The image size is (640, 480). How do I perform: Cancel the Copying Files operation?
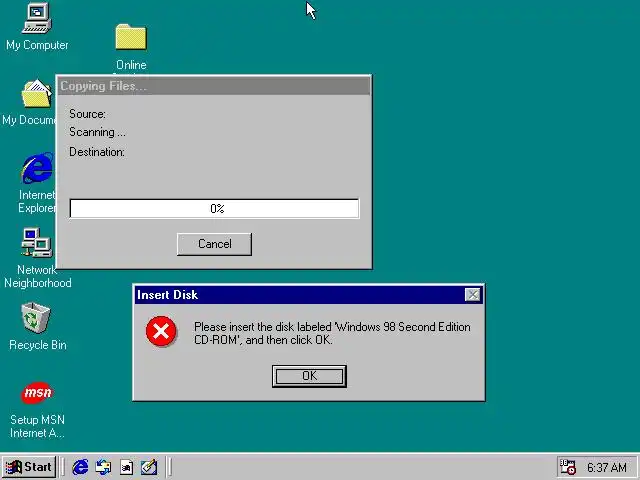214,244
